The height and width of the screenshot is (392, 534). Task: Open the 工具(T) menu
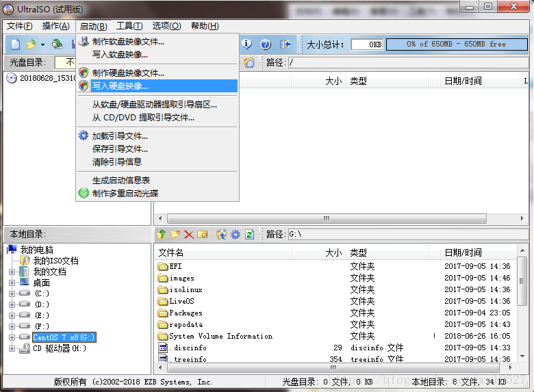point(129,26)
